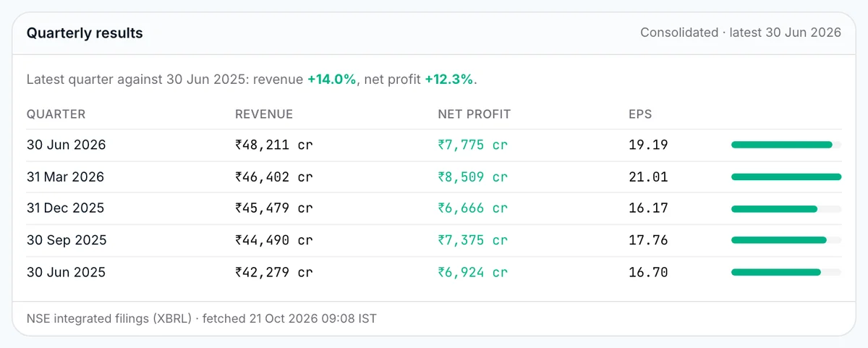This screenshot has height=348, width=868.
Task: Click EPS value 16.17
Action: point(648,208)
